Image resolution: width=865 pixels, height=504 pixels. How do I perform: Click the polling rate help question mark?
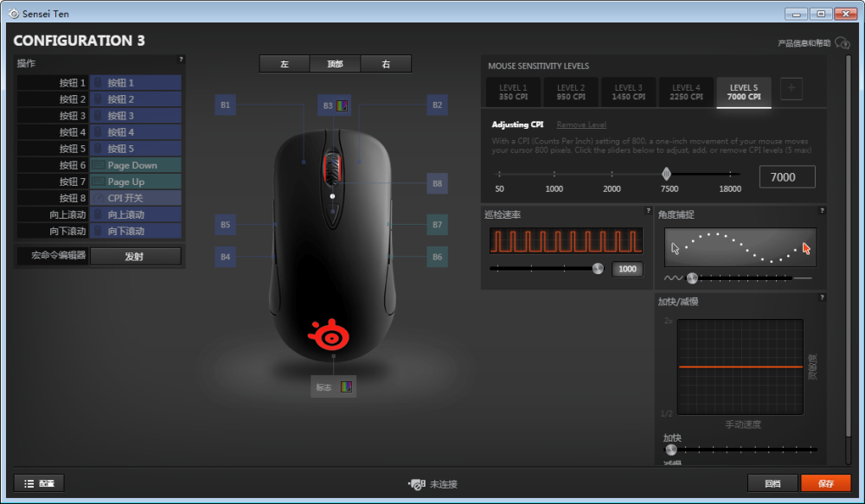(648, 211)
